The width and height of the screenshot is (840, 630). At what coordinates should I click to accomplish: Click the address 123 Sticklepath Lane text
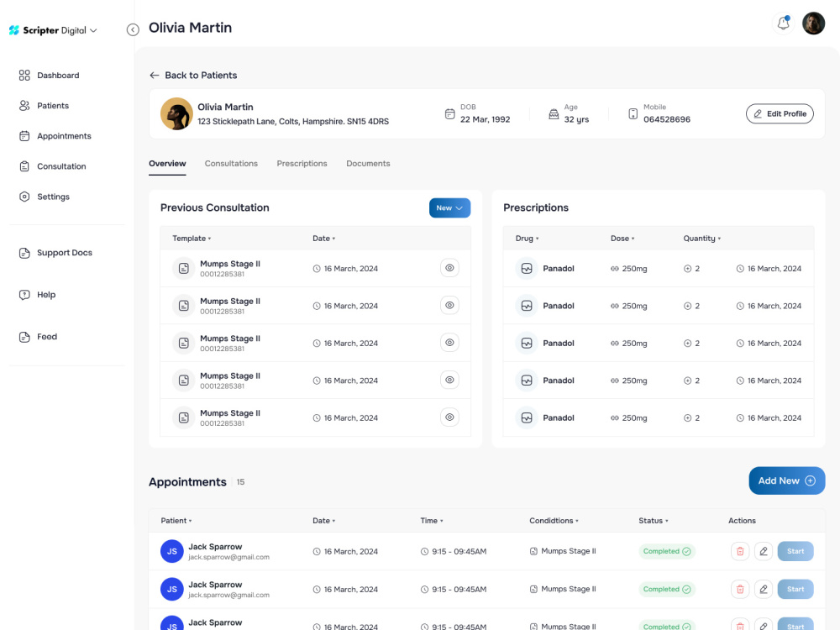tap(293, 122)
